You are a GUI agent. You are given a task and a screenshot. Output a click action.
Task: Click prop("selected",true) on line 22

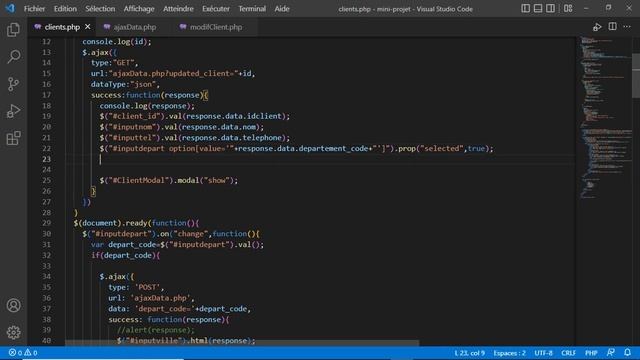pyautogui.click(x=444, y=148)
